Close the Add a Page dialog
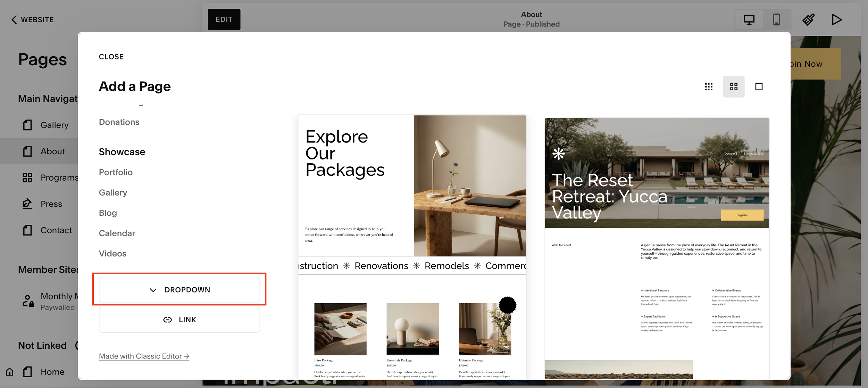Image resolution: width=868 pixels, height=388 pixels. 111,57
